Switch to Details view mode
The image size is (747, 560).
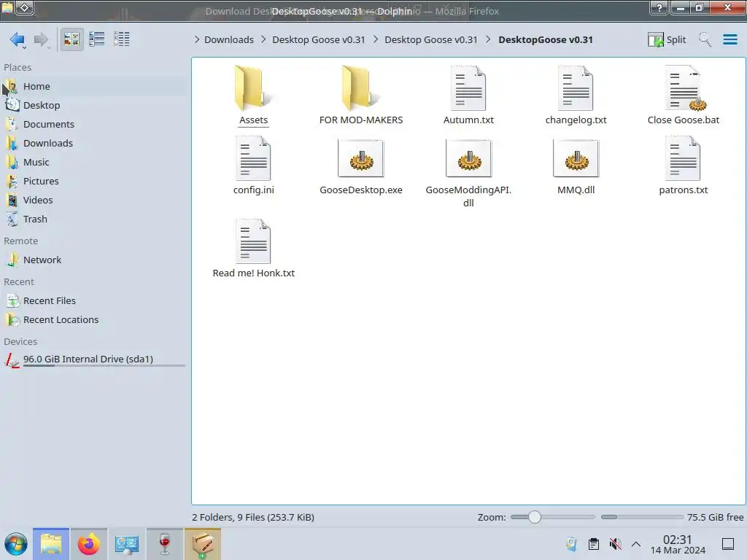click(122, 39)
